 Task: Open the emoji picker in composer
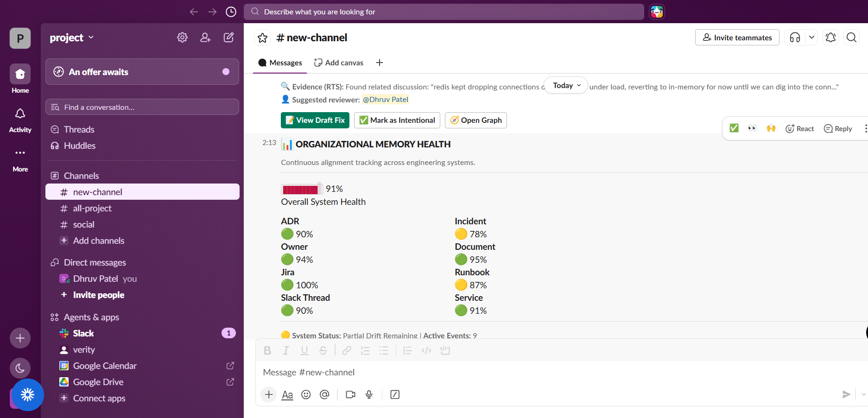306,394
